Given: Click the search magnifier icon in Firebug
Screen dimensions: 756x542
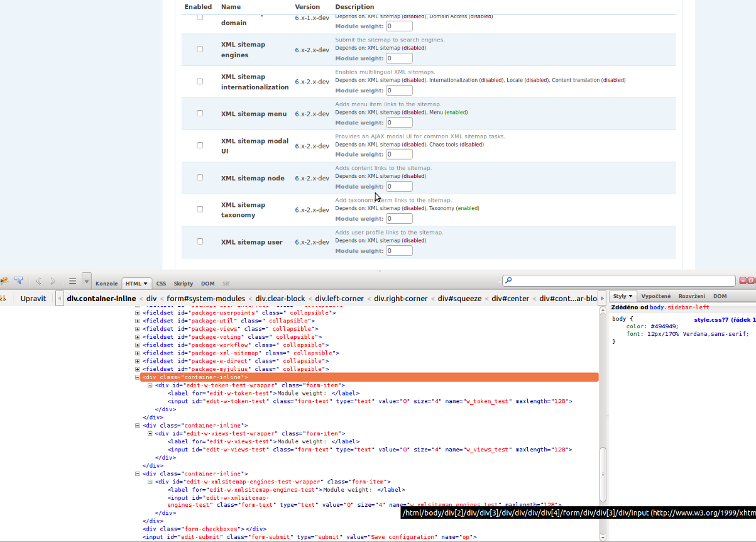Looking at the screenshot, I should [x=508, y=280].
